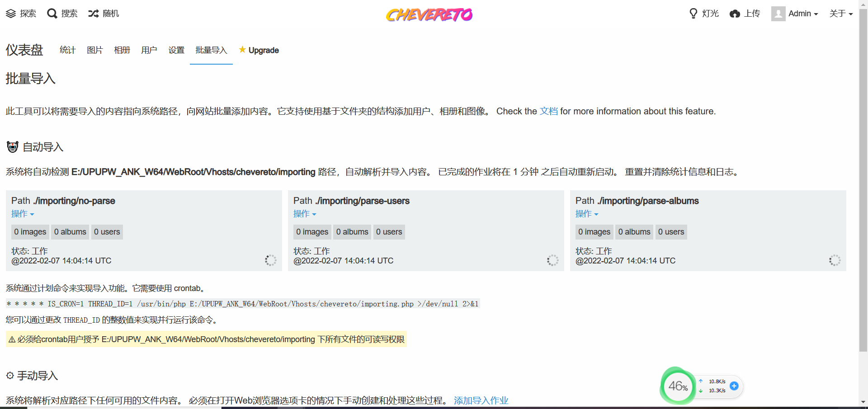
Task: Click '0 images' badge in parse-users card
Action: pyautogui.click(x=312, y=232)
